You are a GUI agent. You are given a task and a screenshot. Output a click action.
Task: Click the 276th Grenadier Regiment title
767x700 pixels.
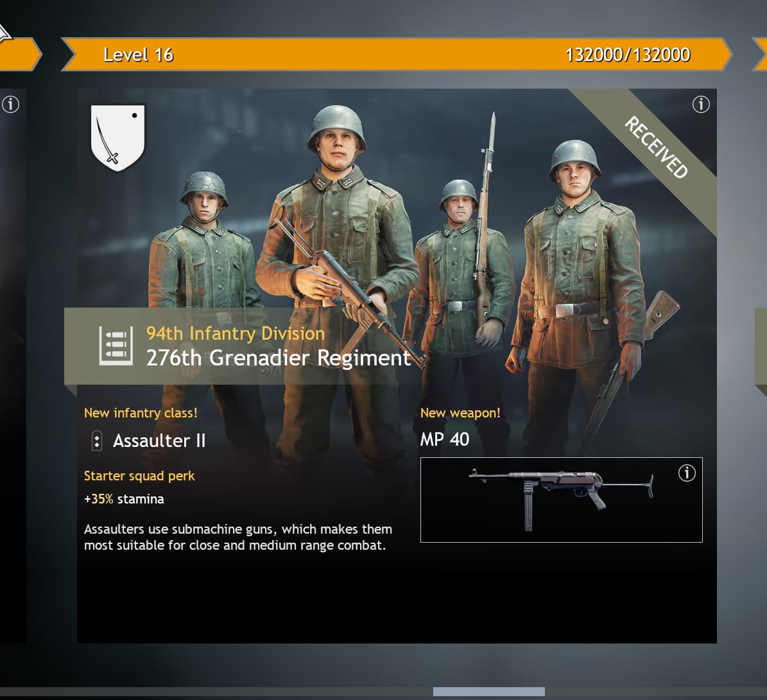(279, 358)
